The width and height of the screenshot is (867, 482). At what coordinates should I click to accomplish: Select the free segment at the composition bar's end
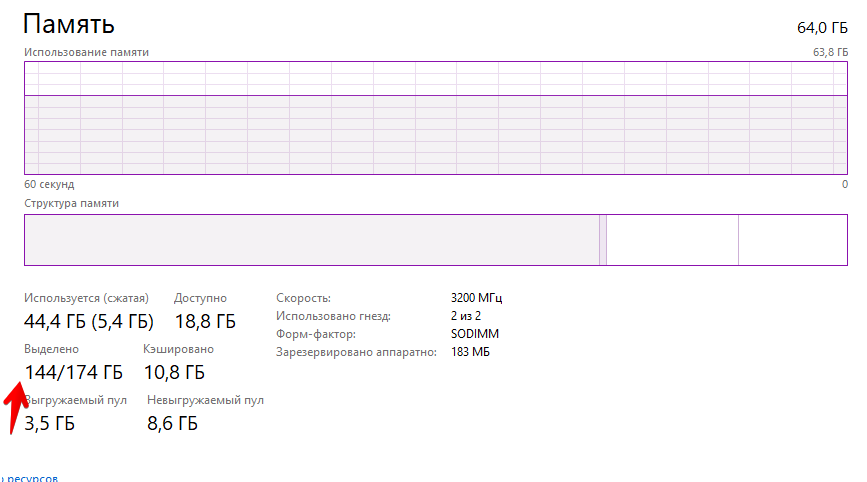[793, 240]
